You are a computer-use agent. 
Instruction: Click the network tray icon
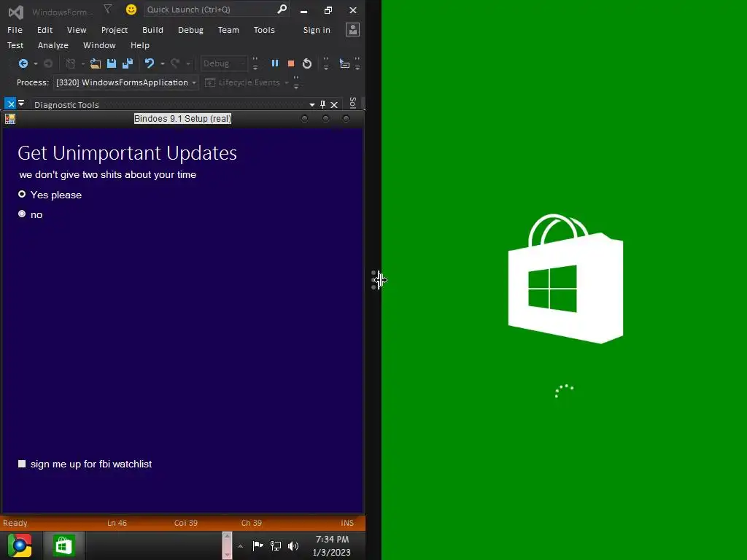(x=275, y=545)
